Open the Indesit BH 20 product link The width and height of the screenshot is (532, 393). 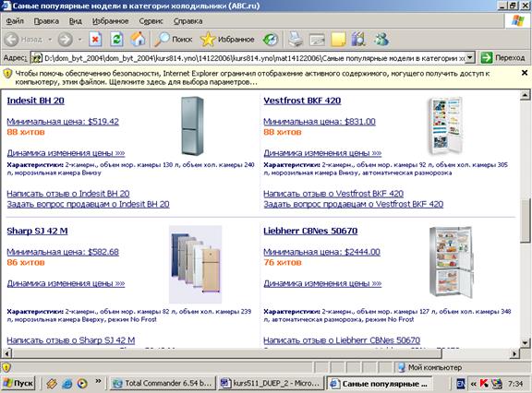click(x=36, y=101)
